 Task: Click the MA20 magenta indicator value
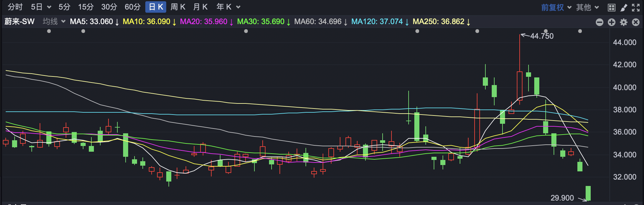[203, 22]
